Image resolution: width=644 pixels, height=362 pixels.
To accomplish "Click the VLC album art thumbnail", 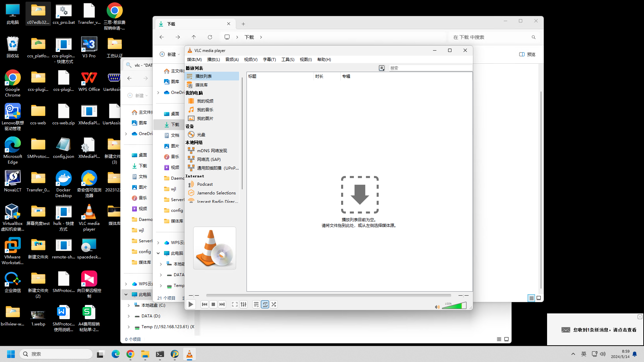I will point(215,248).
